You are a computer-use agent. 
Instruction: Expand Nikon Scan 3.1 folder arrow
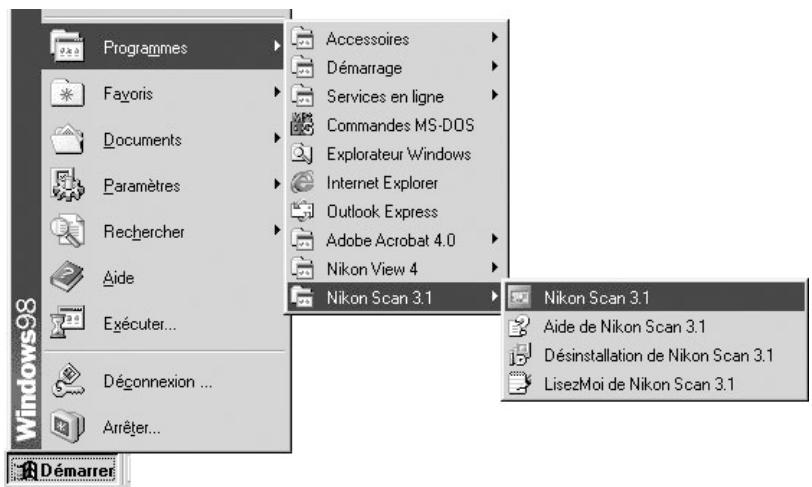pyautogui.click(x=495, y=296)
